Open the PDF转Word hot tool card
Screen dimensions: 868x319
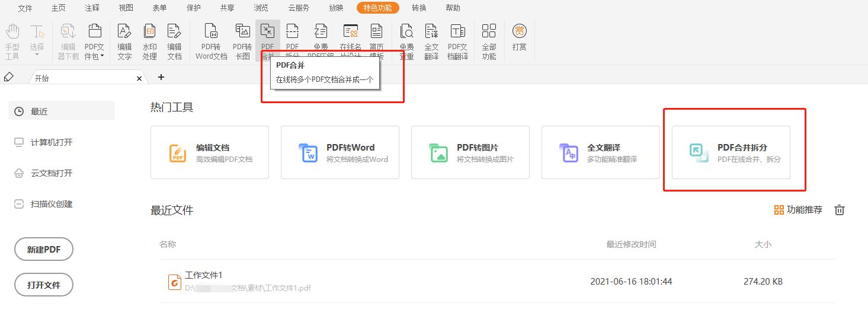pos(340,152)
